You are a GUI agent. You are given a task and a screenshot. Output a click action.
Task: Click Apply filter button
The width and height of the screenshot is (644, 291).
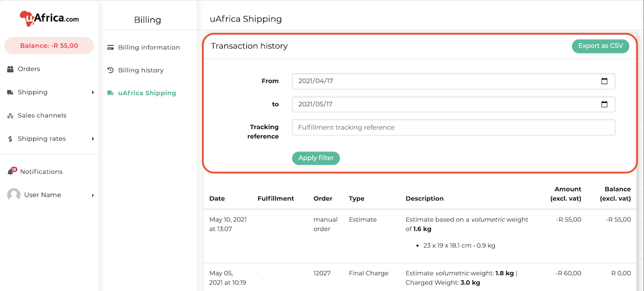pos(316,158)
